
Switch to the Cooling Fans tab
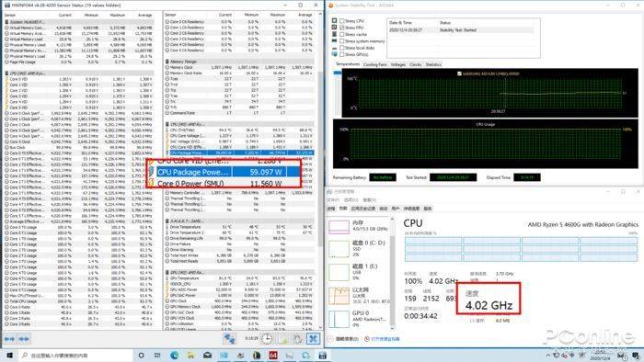coord(375,64)
